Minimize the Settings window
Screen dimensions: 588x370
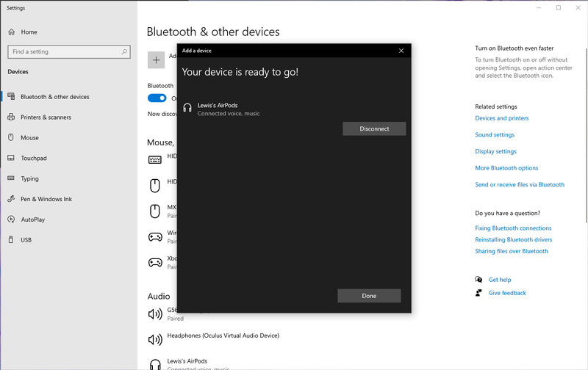click(x=539, y=8)
